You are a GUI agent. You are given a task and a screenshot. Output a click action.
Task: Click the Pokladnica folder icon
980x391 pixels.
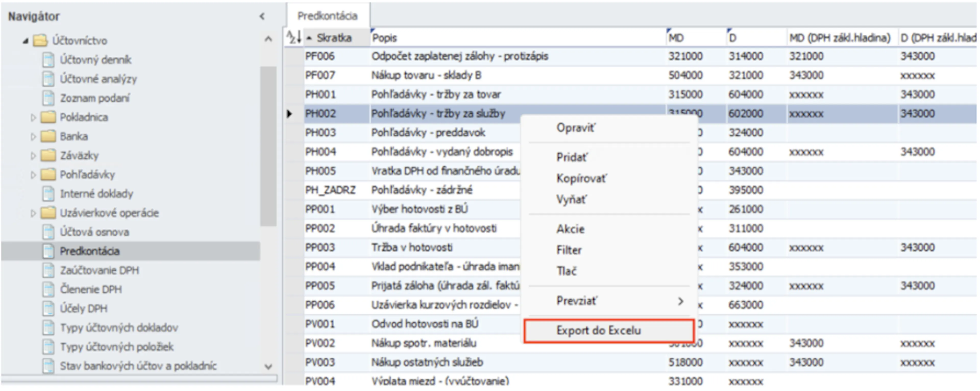[48, 117]
